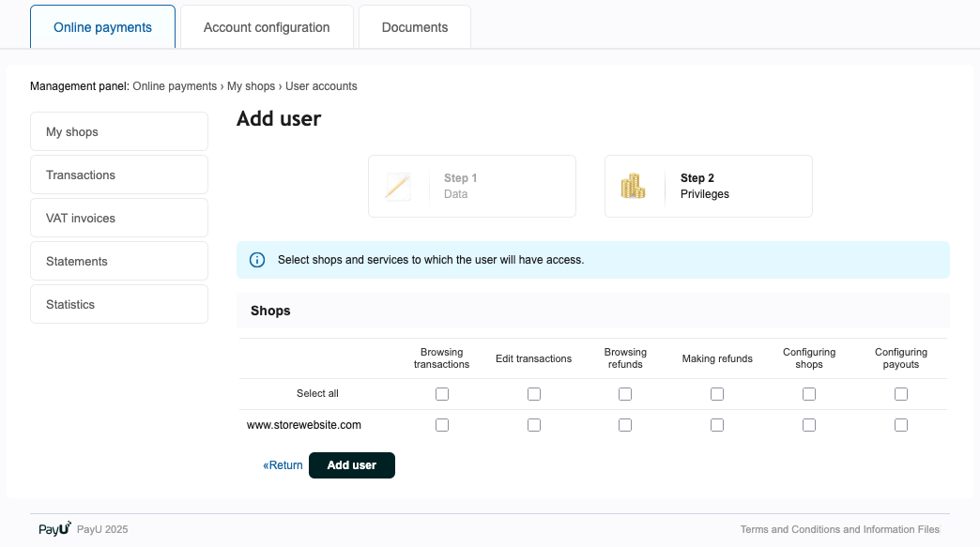The image size is (980, 547).
Task: Click the Return link
Action: (x=283, y=465)
